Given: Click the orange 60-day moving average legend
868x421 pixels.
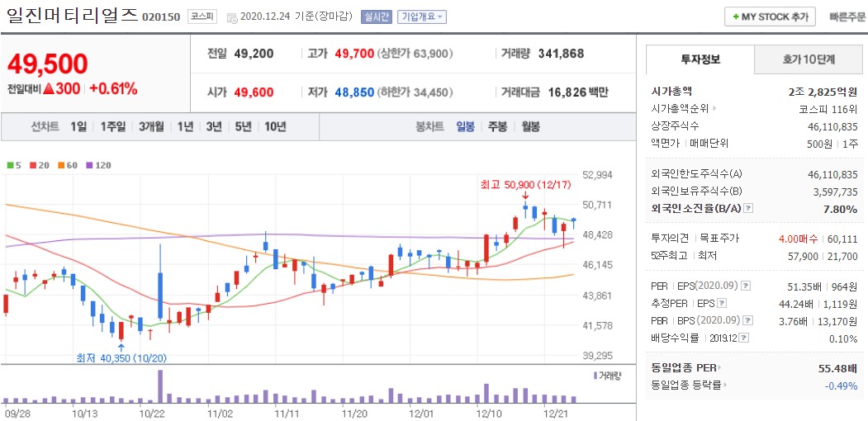Looking at the screenshot, I should tap(66, 165).
